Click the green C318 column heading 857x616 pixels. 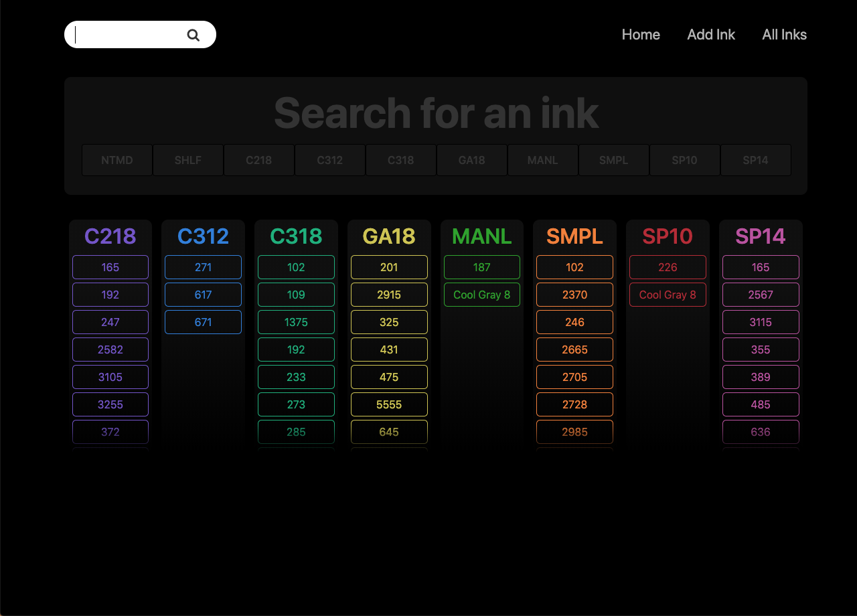click(x=296, y=236)
